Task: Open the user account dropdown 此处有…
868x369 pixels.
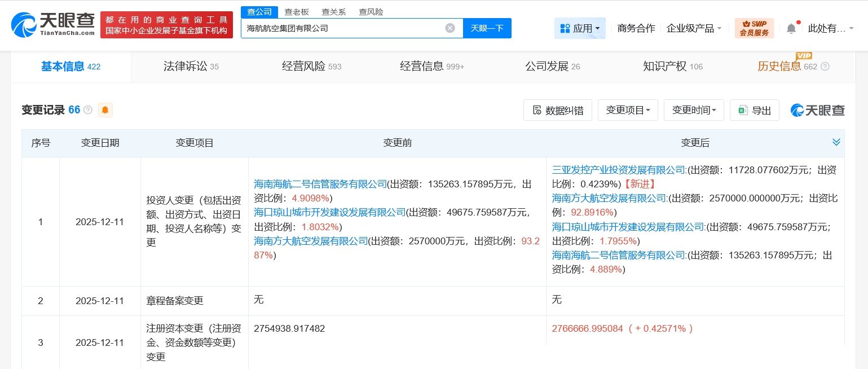Action: 831,28
